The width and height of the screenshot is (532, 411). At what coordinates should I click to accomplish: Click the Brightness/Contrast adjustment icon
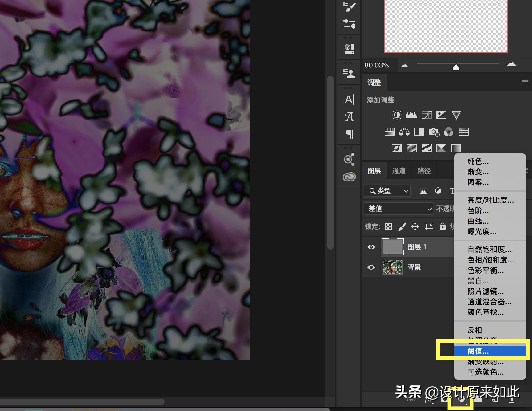(397, 115)
